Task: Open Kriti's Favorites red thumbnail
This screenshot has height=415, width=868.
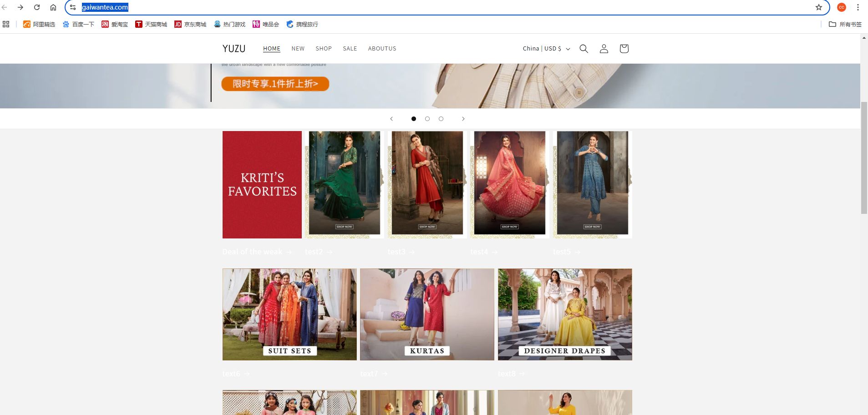Action: [262, 185]
